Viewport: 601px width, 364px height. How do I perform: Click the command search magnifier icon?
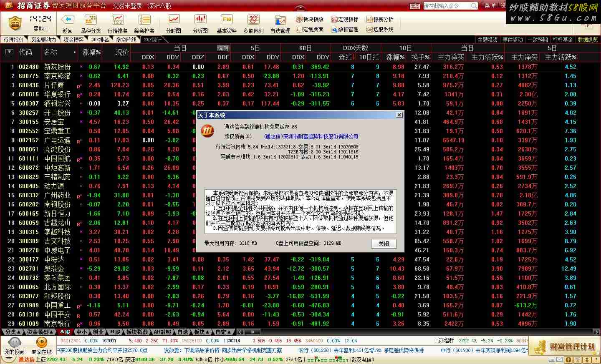[474, 6]
